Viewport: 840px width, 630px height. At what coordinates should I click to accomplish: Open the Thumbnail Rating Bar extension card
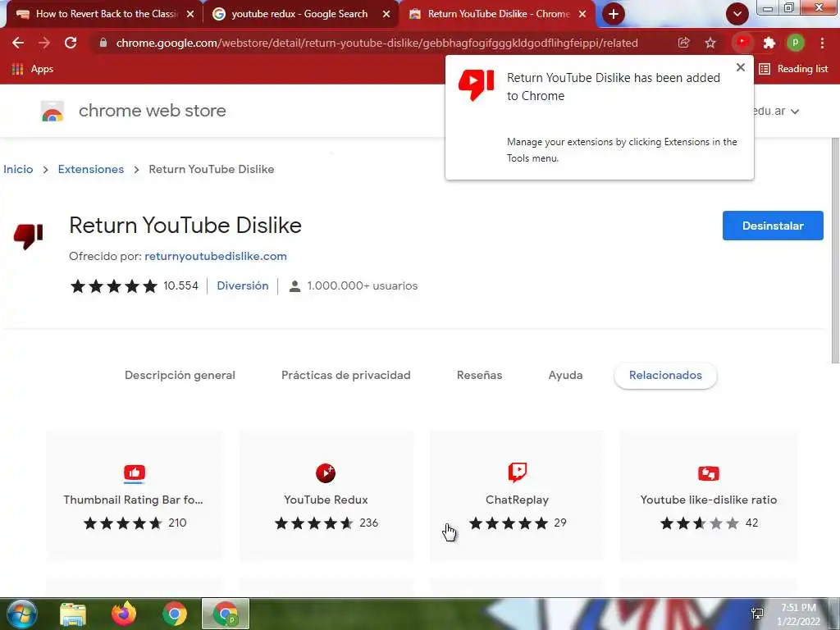tap(134, 495)
